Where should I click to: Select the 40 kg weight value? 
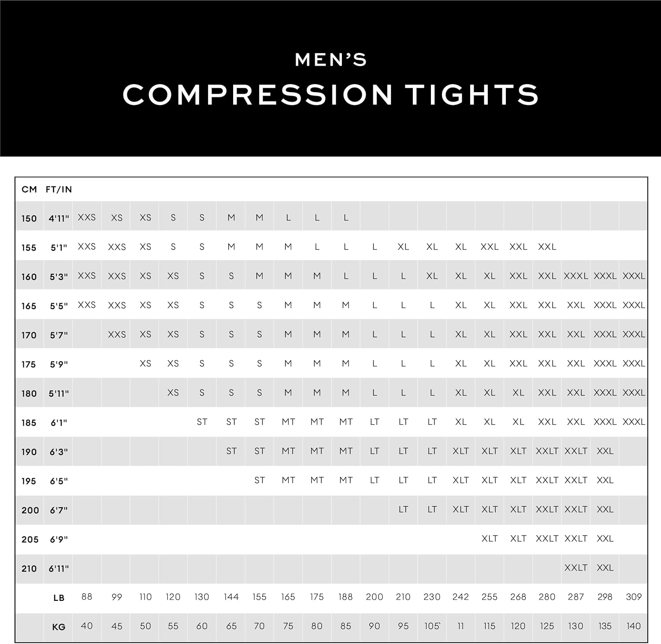[87, 626]
